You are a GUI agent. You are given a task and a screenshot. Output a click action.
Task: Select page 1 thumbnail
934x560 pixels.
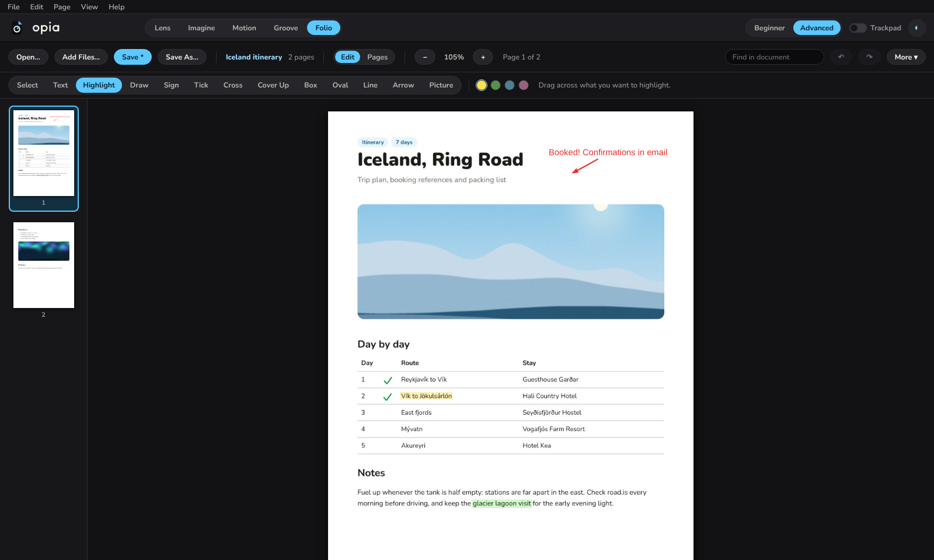click(x=44, y=153)
